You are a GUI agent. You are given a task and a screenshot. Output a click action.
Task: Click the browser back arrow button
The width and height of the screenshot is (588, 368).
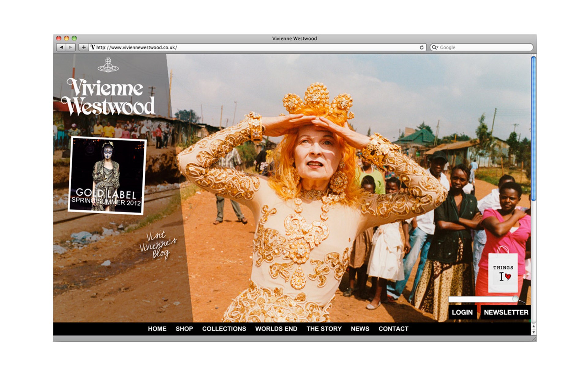click(x=61, y=47)
